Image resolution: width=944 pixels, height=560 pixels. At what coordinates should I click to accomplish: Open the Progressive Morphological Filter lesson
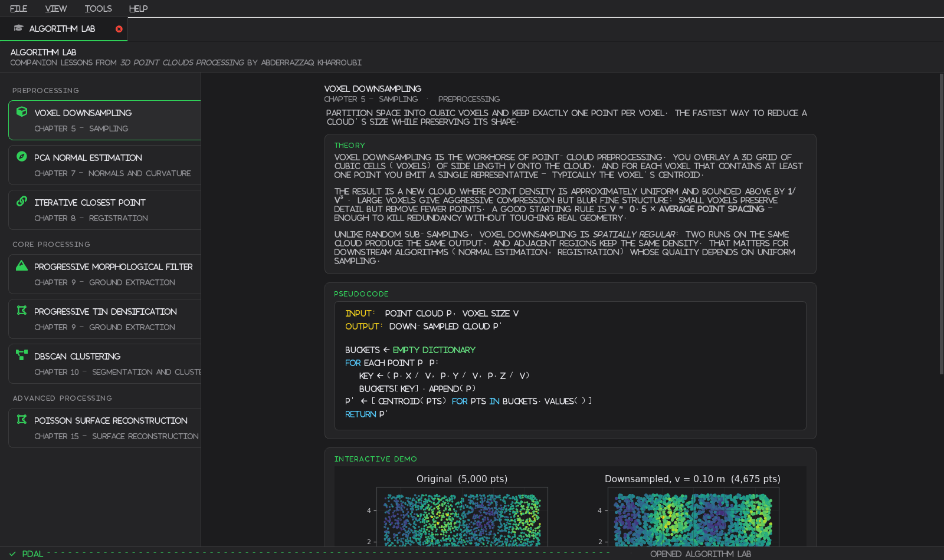click(x=104, y=274)
